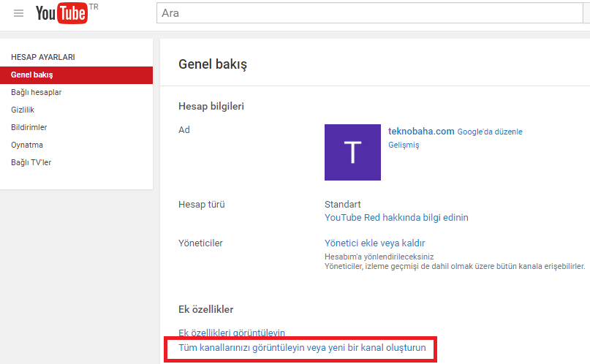Click Yönetici ekle veya kaldır

(x=375, y=243)
